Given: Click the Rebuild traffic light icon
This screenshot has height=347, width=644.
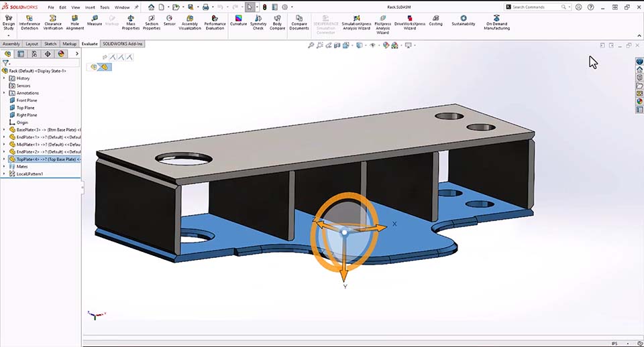Looking at the screenshot, I should coord(264,7).
